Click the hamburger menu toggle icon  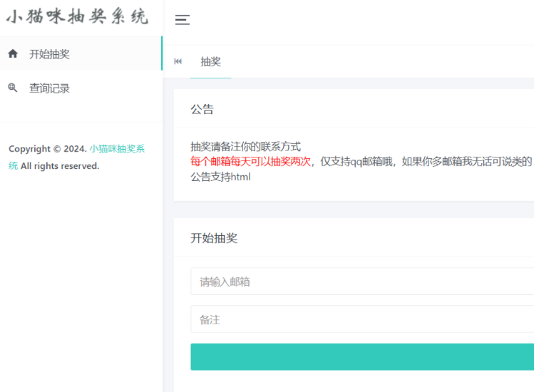(x=183, y=20)
